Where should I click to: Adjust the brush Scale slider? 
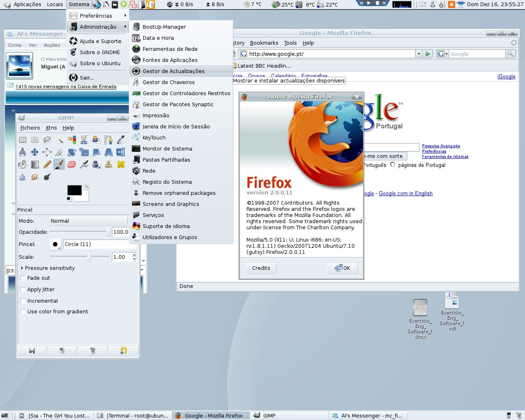point(80,257)
